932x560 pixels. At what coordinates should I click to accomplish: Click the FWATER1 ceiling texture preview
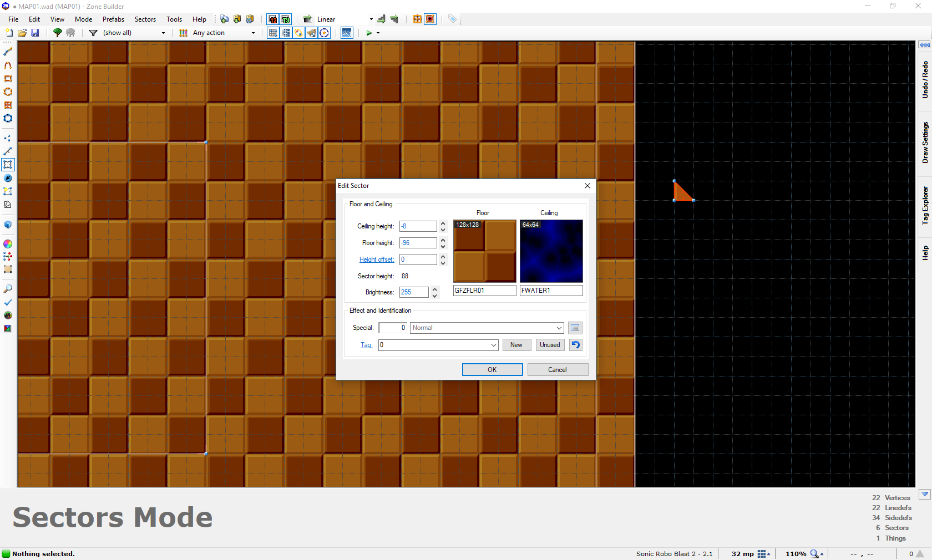551,251
